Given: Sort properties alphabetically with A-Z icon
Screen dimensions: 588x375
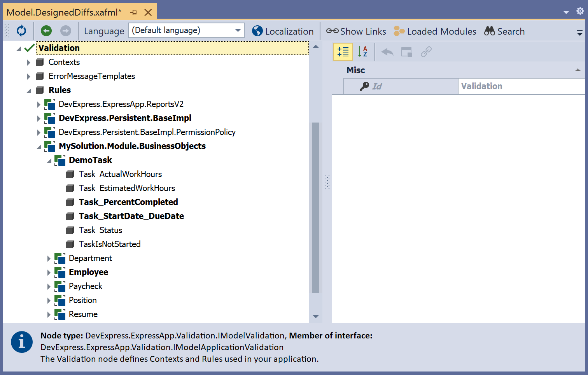Looking at the screenshot, I should tap(362, 52).
